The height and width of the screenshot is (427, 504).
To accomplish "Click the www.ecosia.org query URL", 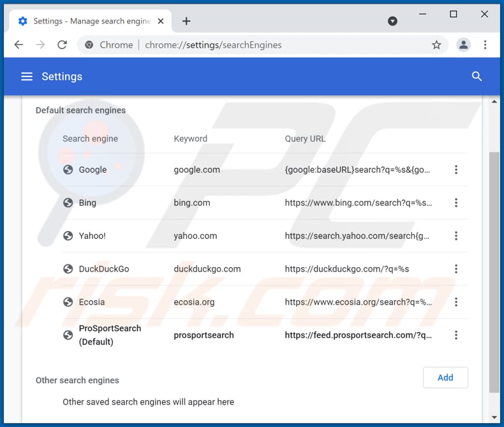I will pyautogui.click(x=359, y=302).
